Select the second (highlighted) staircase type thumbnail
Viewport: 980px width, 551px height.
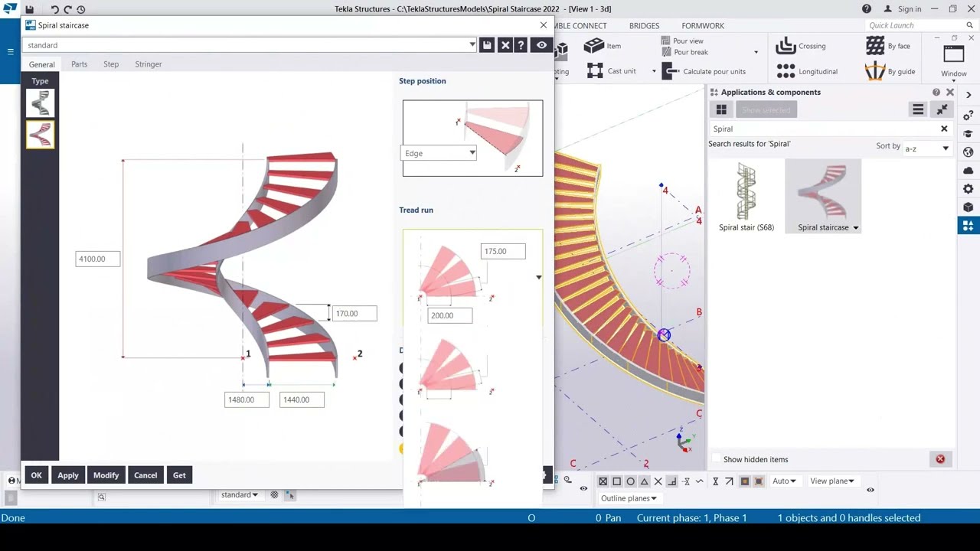pyautogui.click(x=41, y=135)
